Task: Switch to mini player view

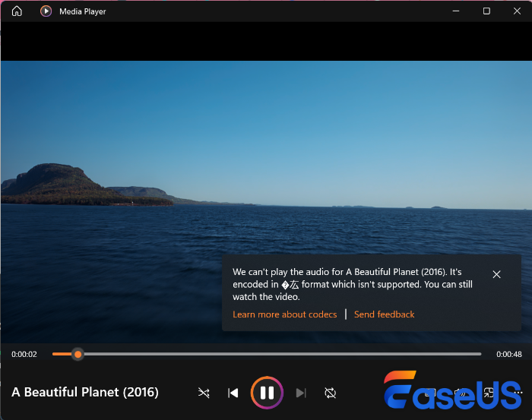Action: coord(489,393)
